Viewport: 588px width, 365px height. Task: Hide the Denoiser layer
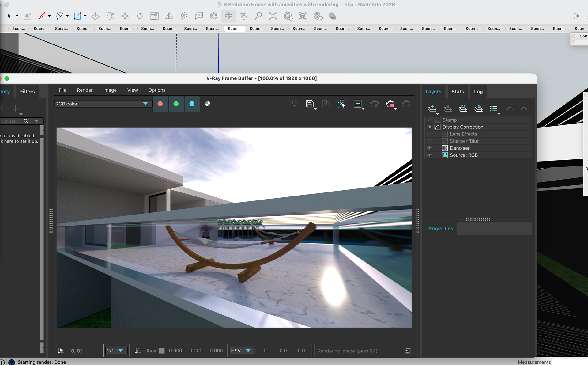(x=429, y=148)
